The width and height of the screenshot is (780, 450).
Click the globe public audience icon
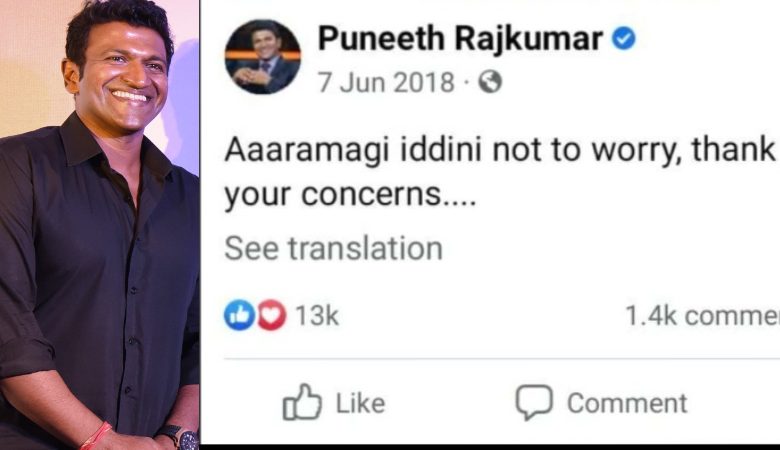pos(490,82)
